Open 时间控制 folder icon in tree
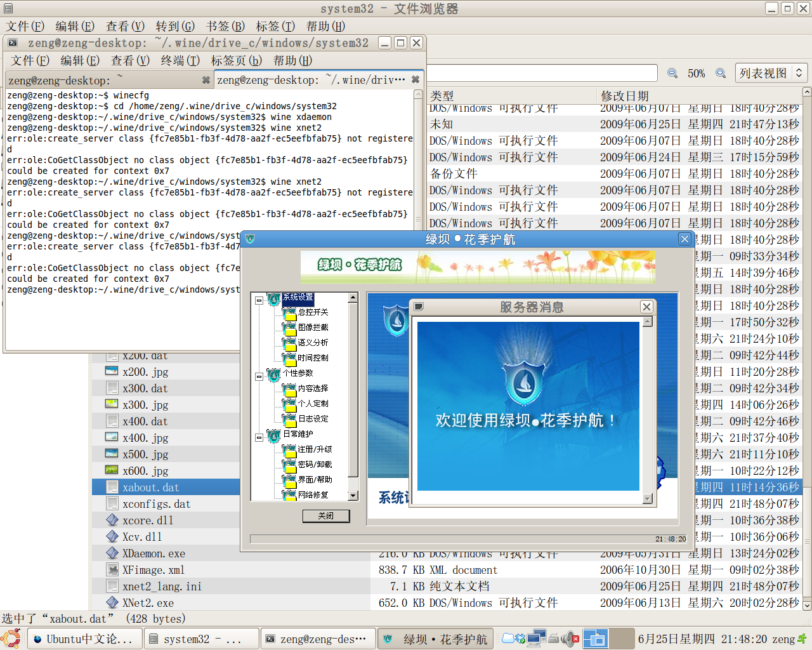Screen dimensions: 812x650 (x=290, y=359)
